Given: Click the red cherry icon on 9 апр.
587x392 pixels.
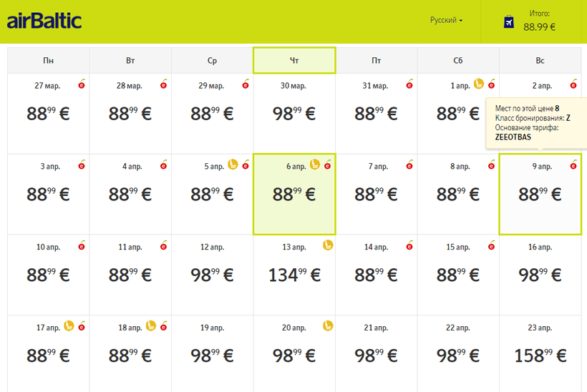Looking at the screenshot, I should tap(573, 165).
